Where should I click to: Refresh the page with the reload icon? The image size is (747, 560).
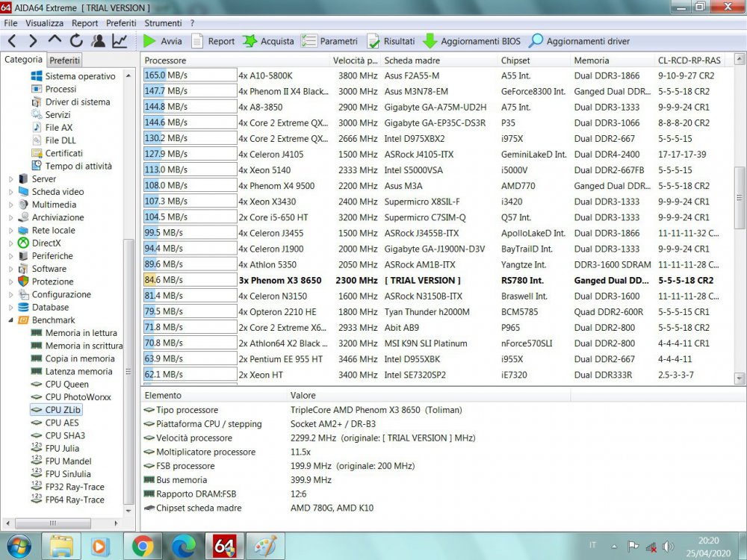[76, 41]
